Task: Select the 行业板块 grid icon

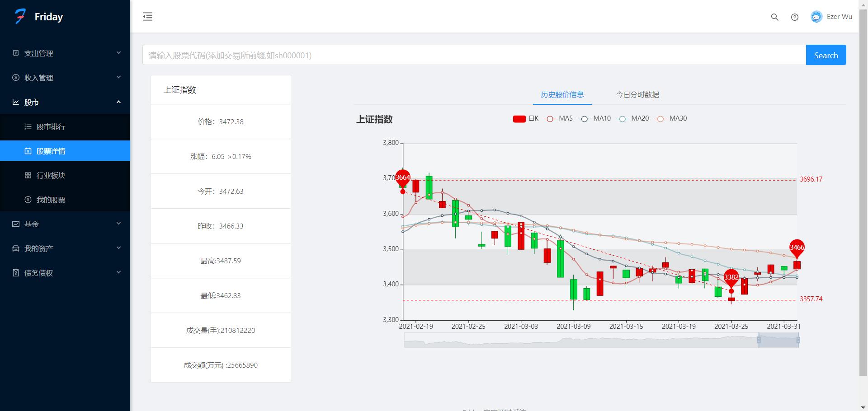Action: tap(28, 175)
